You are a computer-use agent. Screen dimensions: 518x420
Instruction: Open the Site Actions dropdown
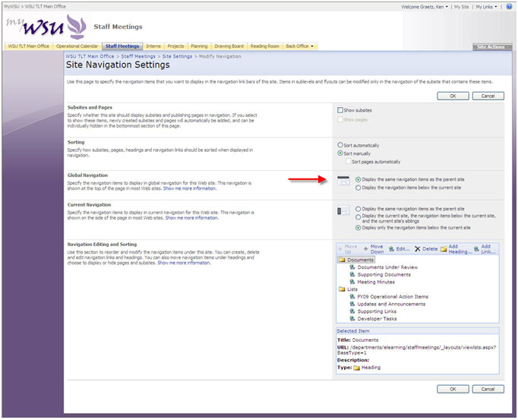pos(492,47)
